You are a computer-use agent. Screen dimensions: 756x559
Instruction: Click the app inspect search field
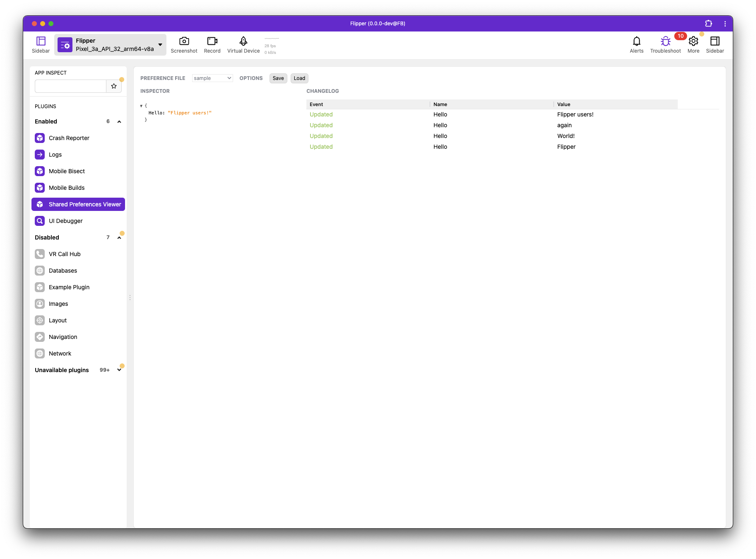pyautogui.click(x=70, y=86)
